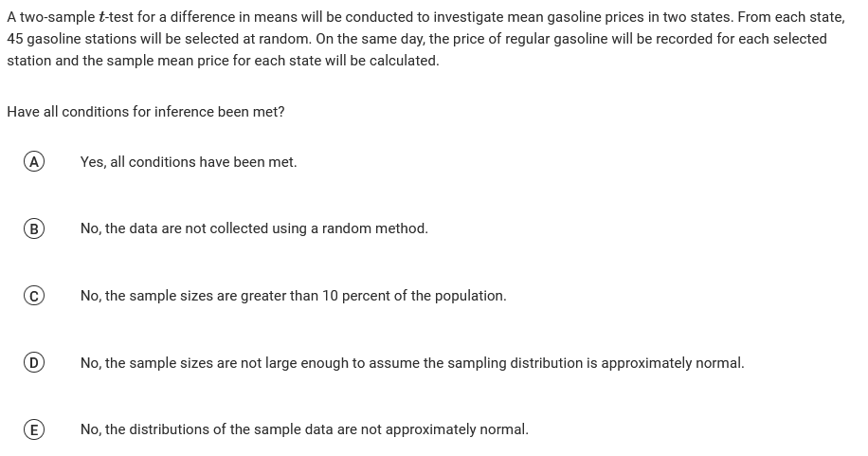
Task: Click the answer about sample sizes not large enough
Action: point(412,363)
